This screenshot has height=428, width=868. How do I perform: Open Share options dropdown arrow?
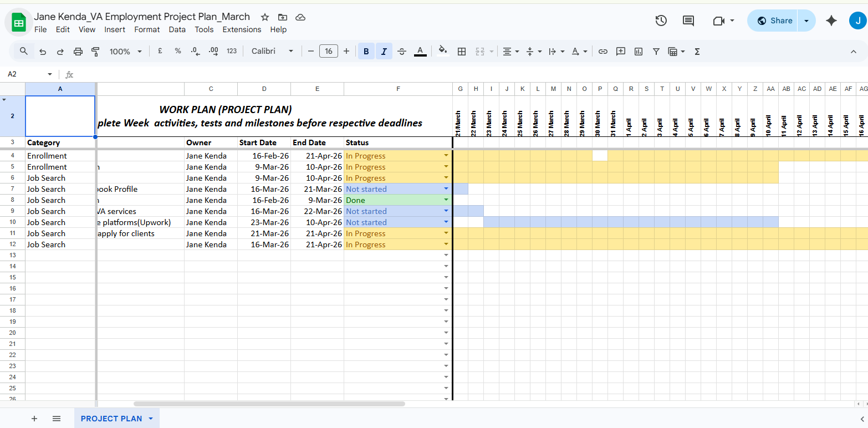pyautogui.click(x=806, y=21)
